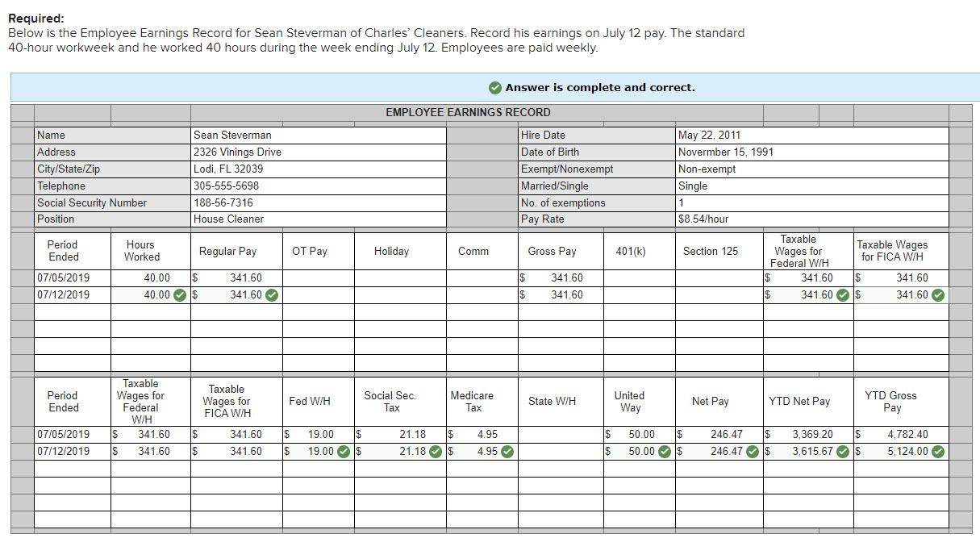Select the Sean Steverman name cell
This screenshot has width=980, height=559.
pyautogui.click(x=317, y=135)
